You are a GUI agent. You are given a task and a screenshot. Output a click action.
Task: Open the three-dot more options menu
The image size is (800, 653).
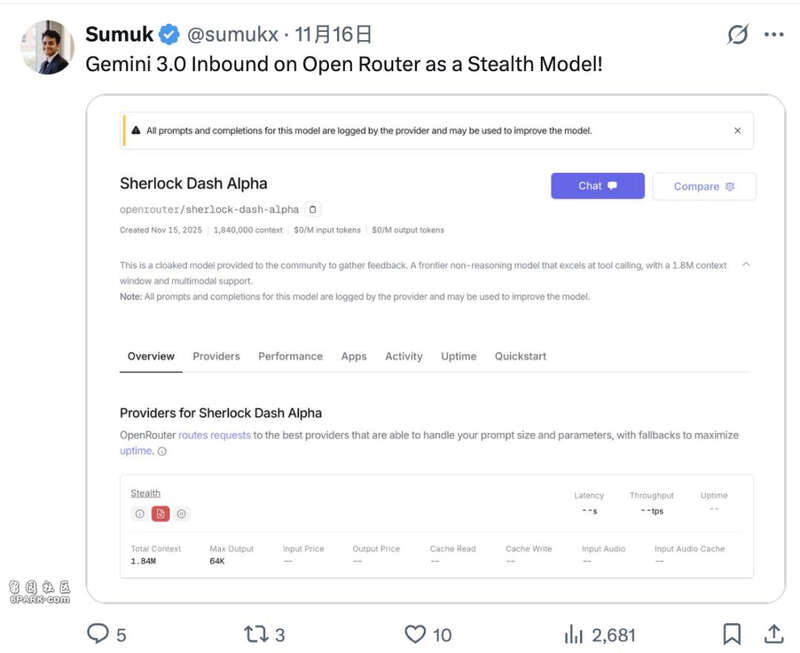point(774,35)
